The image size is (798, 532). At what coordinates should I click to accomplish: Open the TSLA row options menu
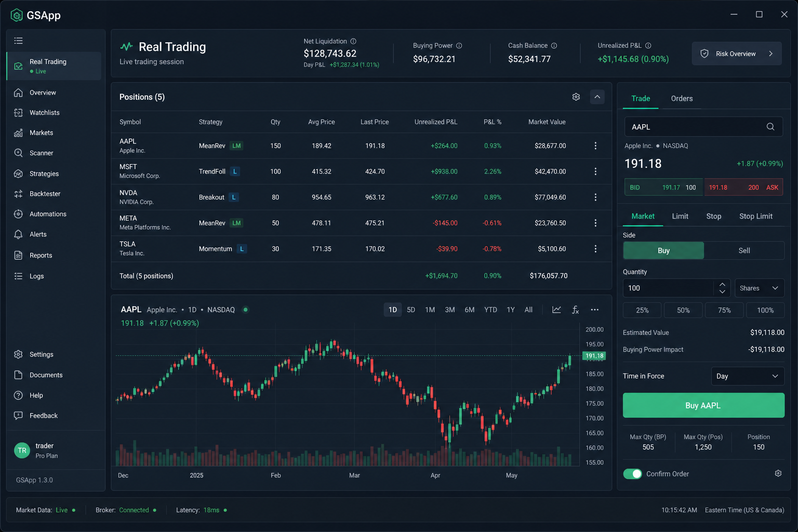coord(595,249)
